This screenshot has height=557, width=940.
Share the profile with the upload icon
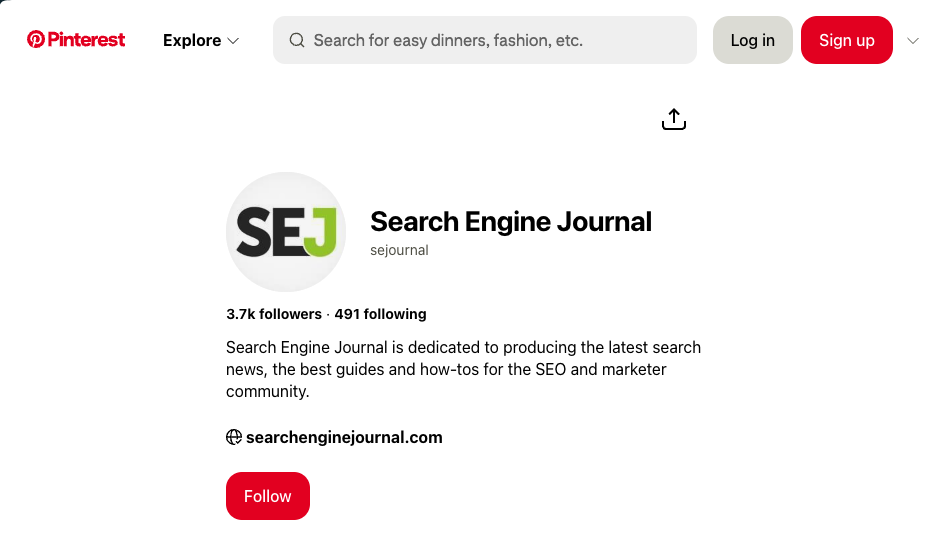tap(674, 120)
